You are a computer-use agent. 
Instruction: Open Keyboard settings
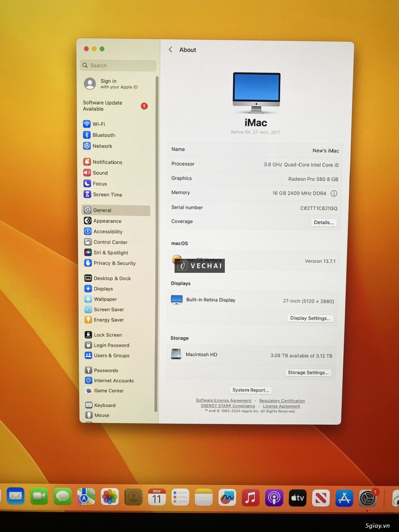tap(101, 405)
